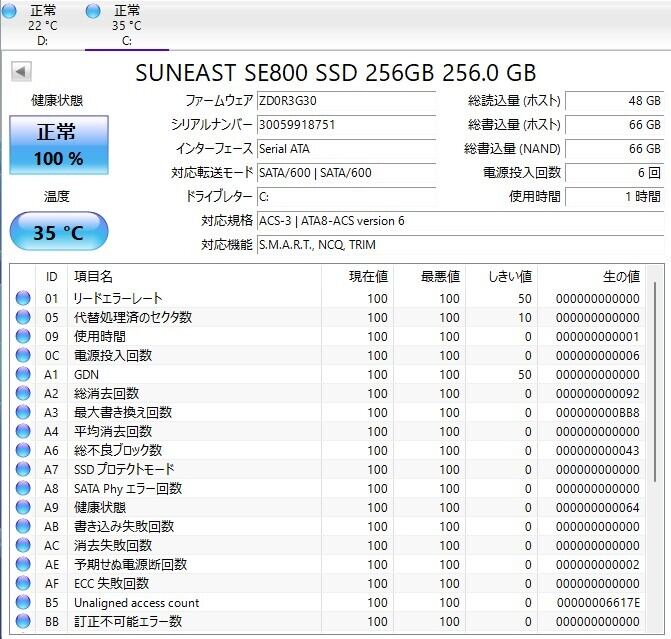
Task: Click raw value 000000000092
Action: click(x=598, y=394)
